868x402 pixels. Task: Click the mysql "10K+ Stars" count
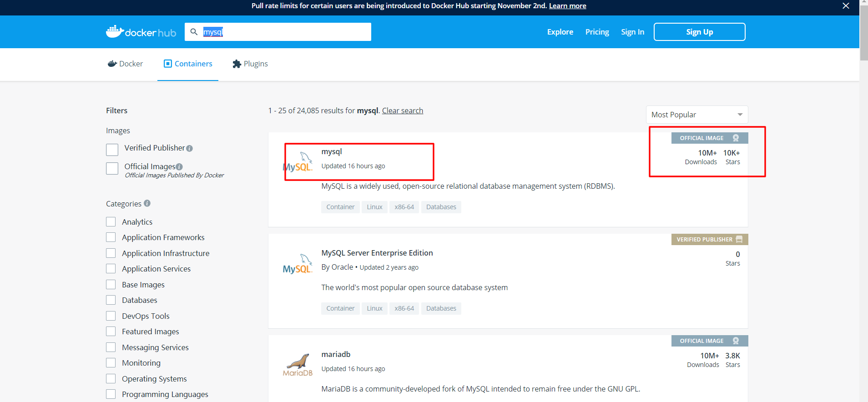(x=732, y=157)
